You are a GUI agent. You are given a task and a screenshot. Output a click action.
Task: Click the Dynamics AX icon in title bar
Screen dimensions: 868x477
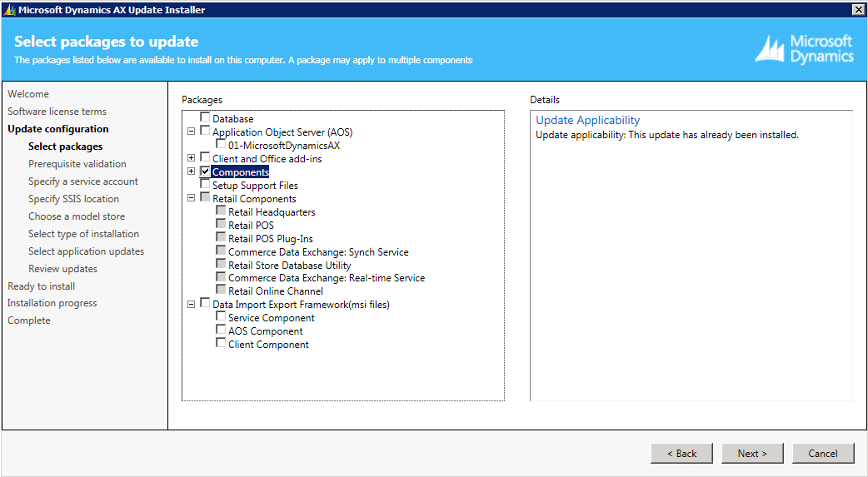(9, 10)
